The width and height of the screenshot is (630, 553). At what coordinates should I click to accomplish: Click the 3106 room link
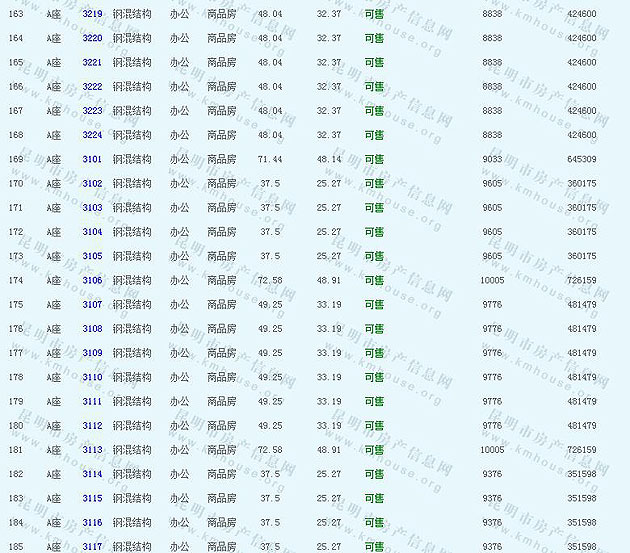coord(92,281)
